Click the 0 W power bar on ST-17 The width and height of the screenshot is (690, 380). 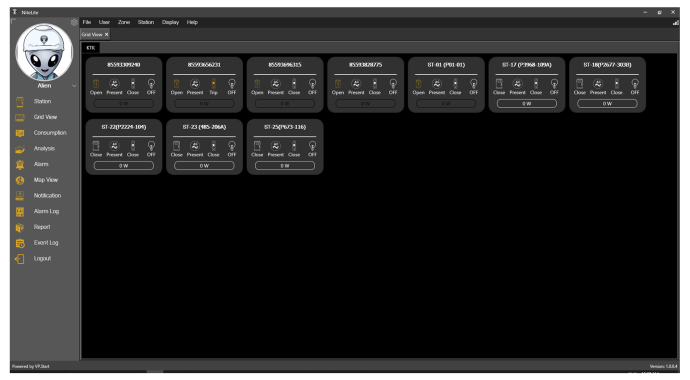tap(527, 104)
